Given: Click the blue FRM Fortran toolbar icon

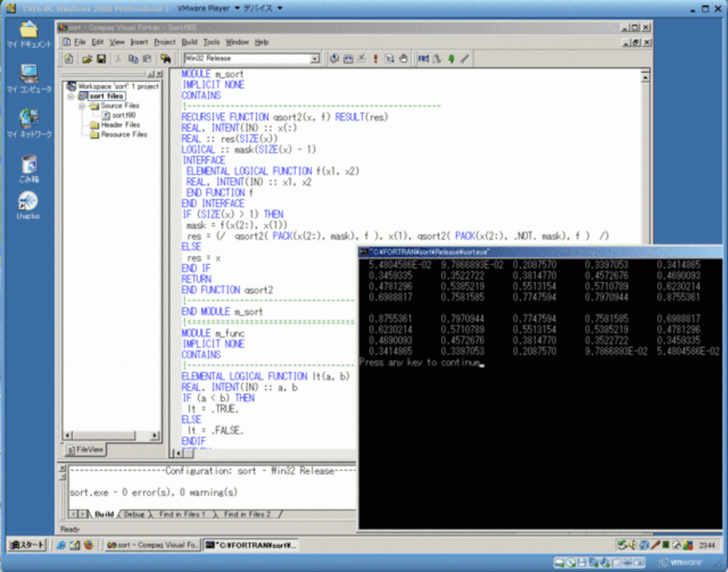Looking at the screenshot, I should [x=423, y=58].
